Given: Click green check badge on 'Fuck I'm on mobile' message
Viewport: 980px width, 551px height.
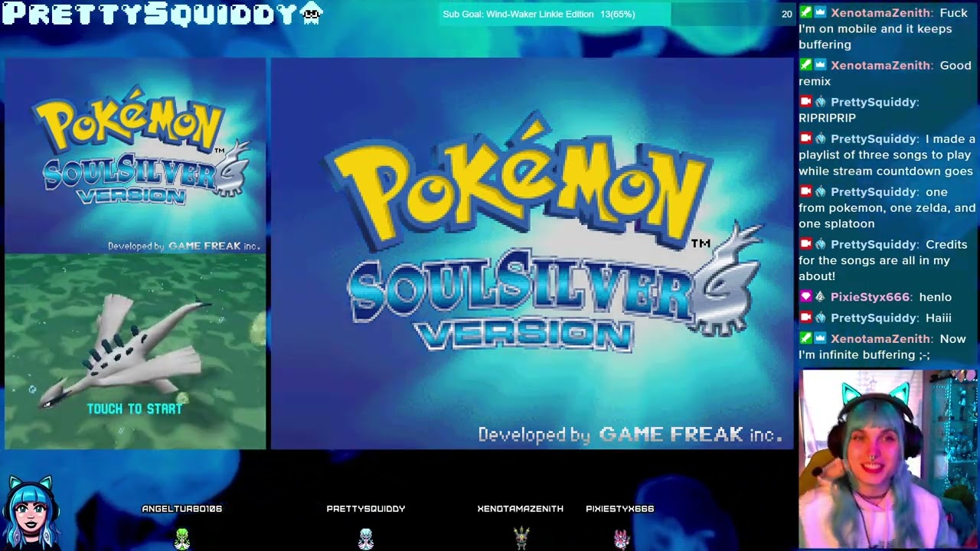Looking at the screenshot, I should point(805,13).
